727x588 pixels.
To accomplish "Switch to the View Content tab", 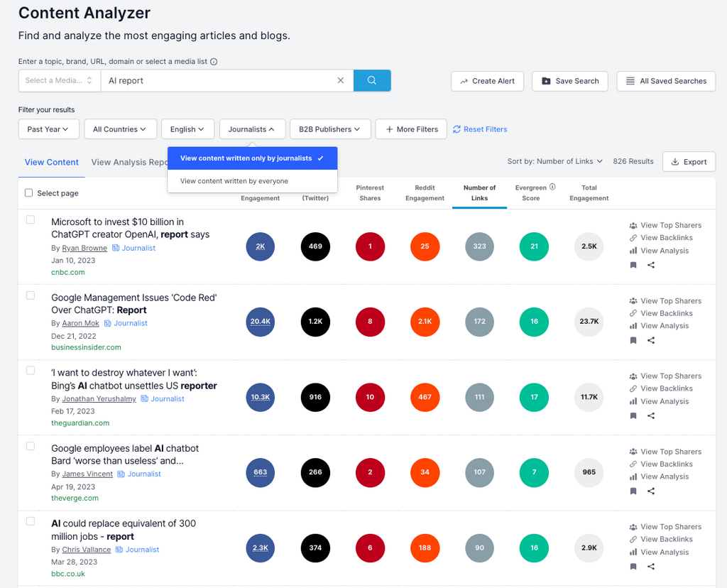I will pyautogui.click(x=51, y=163).
